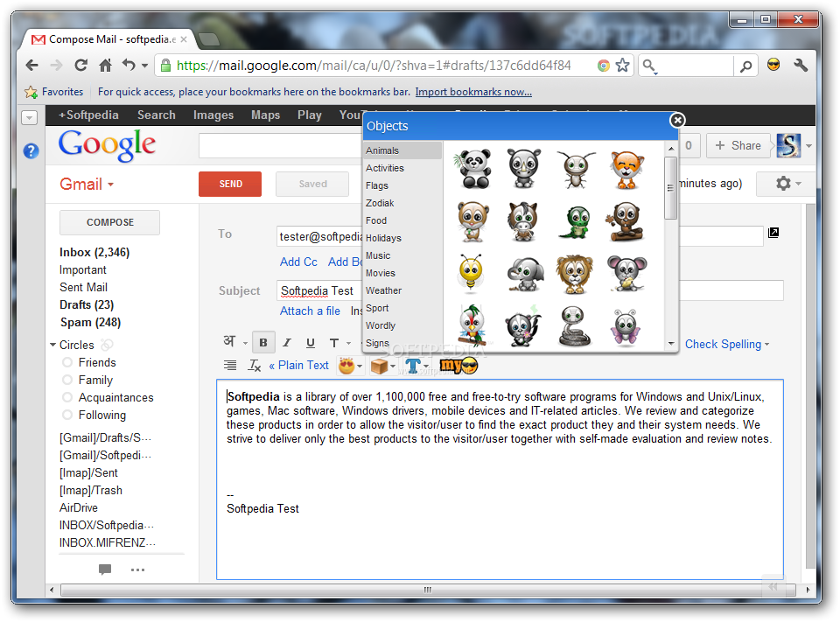Open the more options ellipsis below labels
This screenshot has height=622, width=840.
click(137, 570)
